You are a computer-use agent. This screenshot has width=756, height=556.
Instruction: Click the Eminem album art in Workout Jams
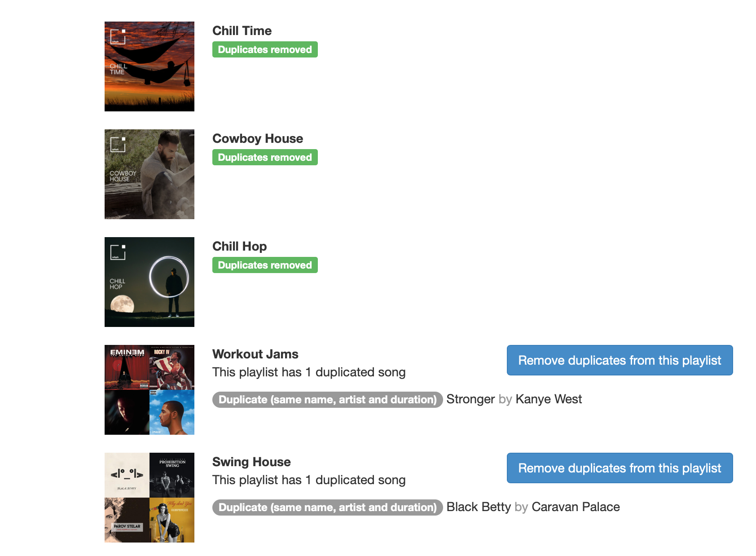(x=127, y=367)
